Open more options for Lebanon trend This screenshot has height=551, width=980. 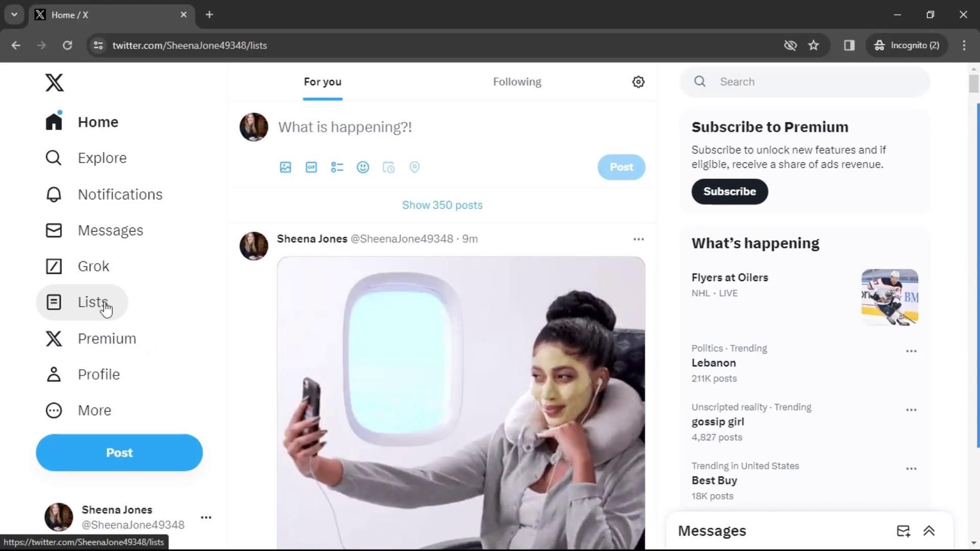click(911, 351)
